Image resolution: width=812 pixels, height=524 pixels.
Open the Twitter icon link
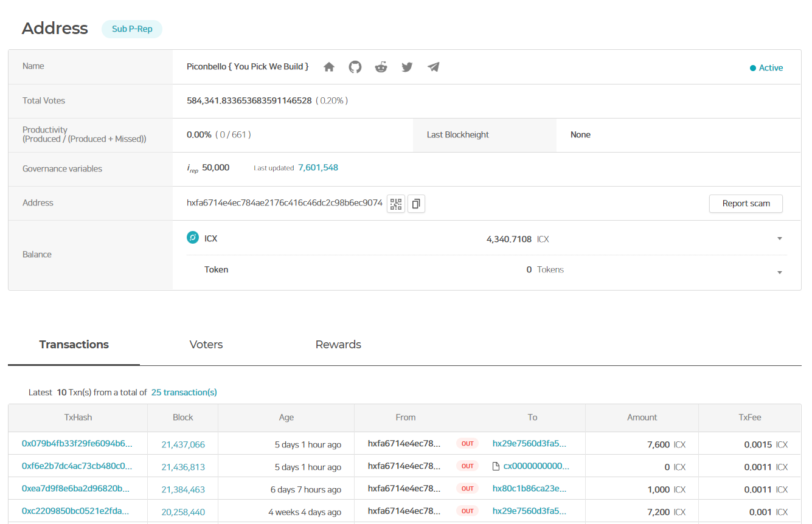point(408,67)
